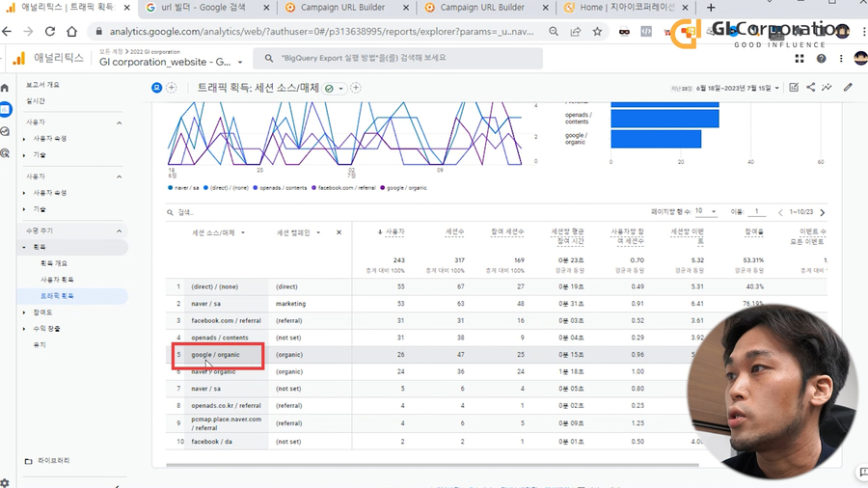The image size is (868, 488).
Task: Collapse the 획득 tree item
Action: (x=24, y=247)
